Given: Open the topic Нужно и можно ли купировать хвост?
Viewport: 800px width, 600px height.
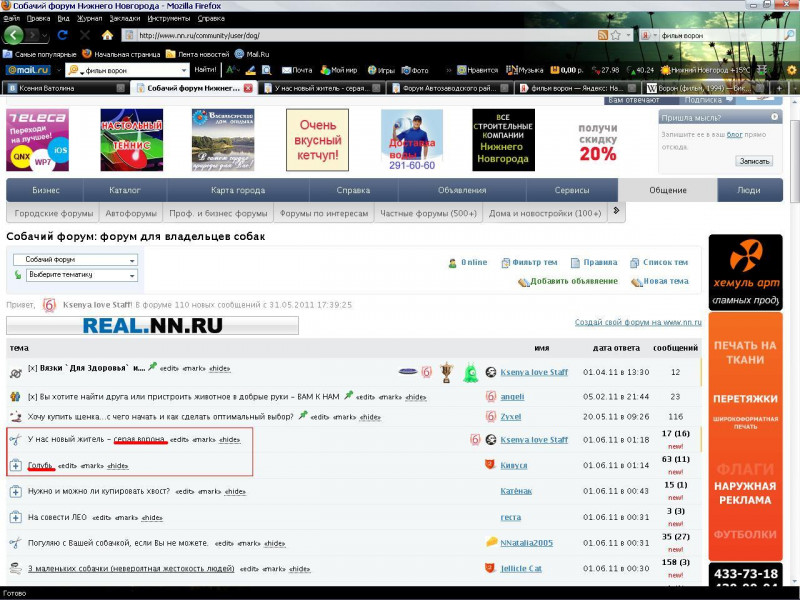Looking at the screenshot, I should (98, 491).
